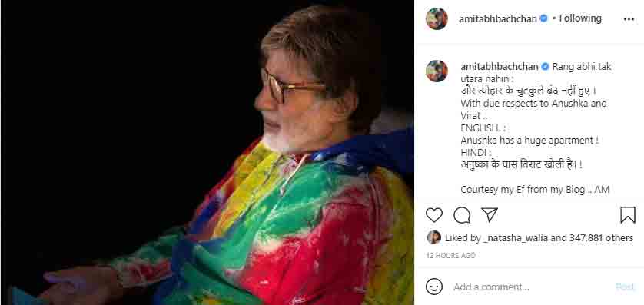
Task: Save post with the bookmark icon
Action: click(628, 215)
